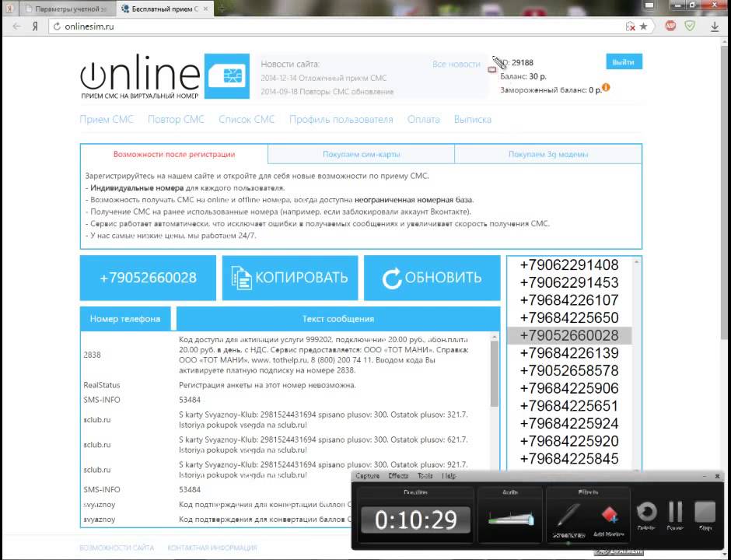Open the Прием СМС navigation link
This screenshot has height=560, width=731.
point(107,119)
